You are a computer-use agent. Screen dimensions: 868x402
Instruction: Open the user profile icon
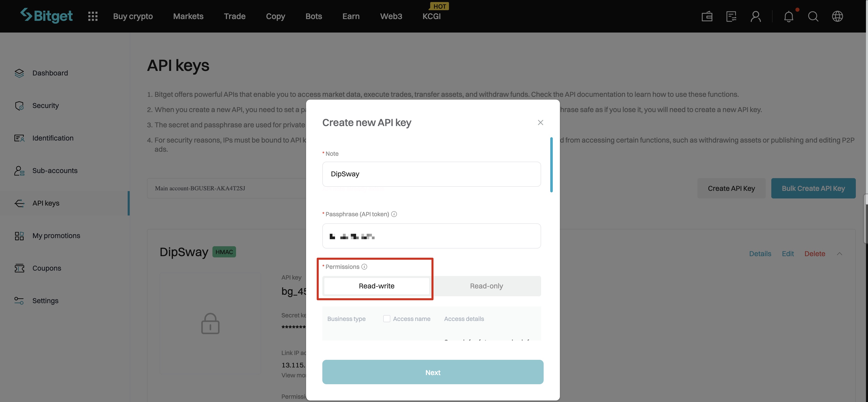coord(756,16)
